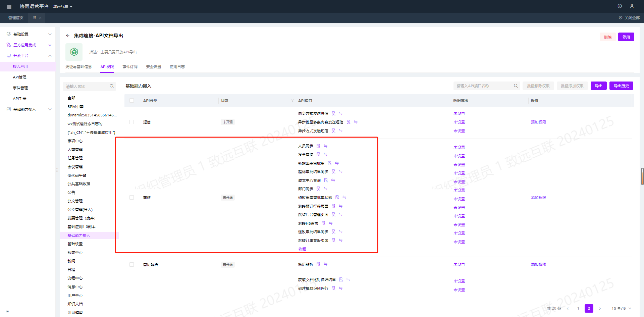Image resolution: width=644 pixels, height=317 pixels.
Task: Click 添加权限 link for 商旅 row
Action: (x=538, y=198)
